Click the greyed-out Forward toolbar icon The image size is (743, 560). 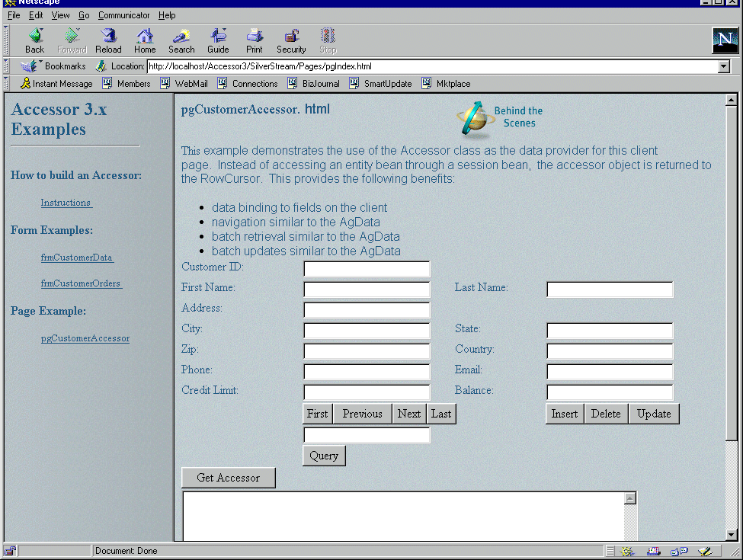point(72,40)
